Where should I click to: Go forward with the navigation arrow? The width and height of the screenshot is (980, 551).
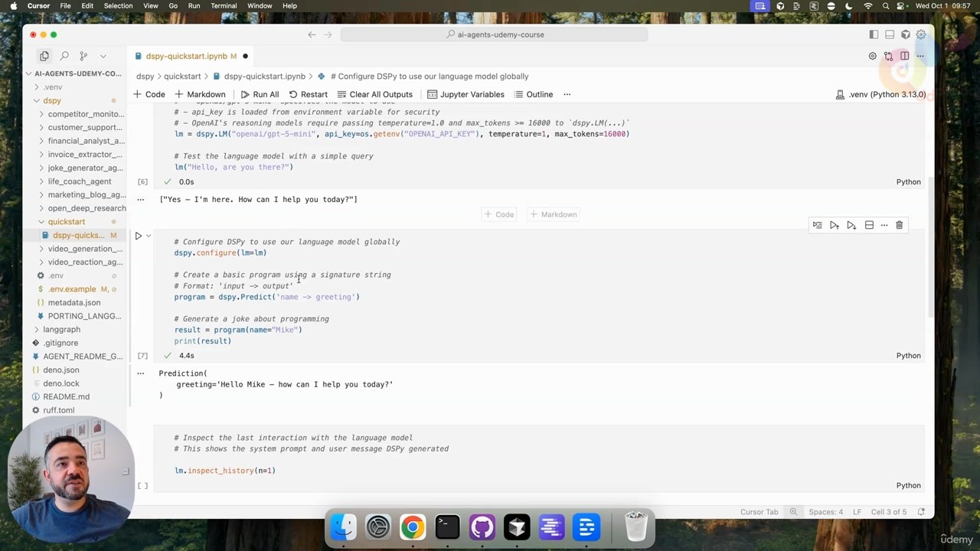tap(328, 34)
